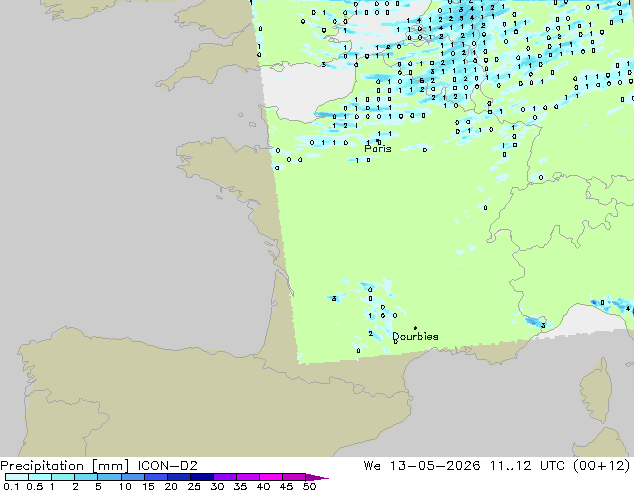Select the legend swatch between 2 and 5
634x490 pixels.
[86, 477]
